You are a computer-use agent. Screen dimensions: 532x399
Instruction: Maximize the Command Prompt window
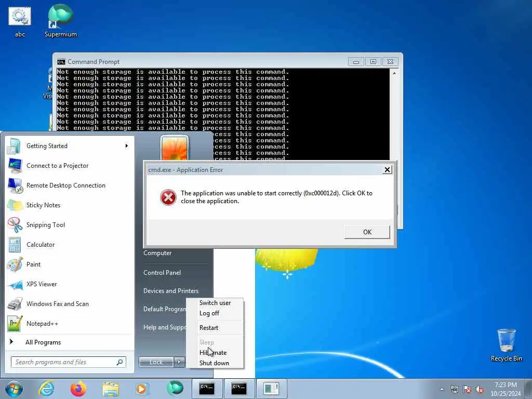pyautogui.click(x=373, y=62)
